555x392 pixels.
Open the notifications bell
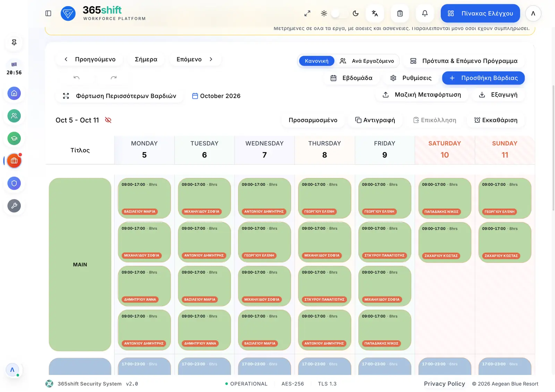pos(425,14)
